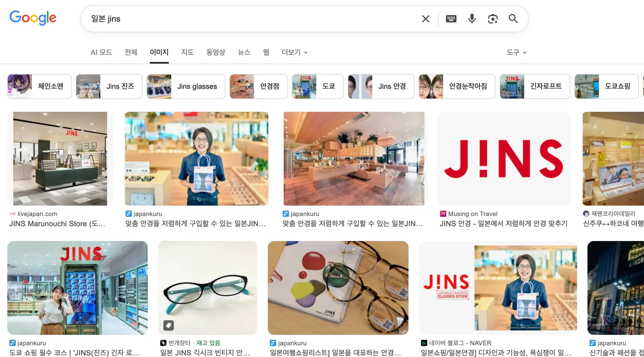This screenshot has height=357, width=644.
Task: Start voice search with microphone icon
Action: pyautogui.click(x=472, y=19)
